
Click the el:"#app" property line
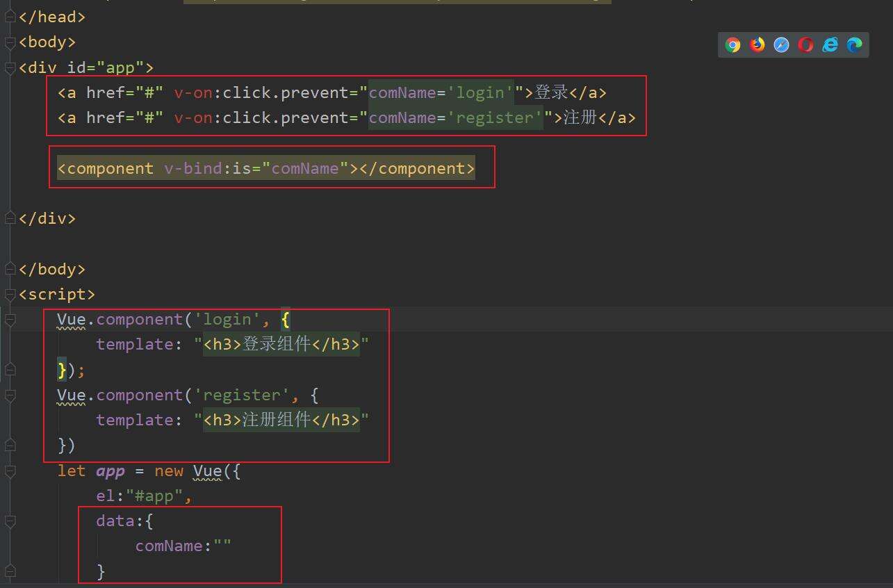143,496
